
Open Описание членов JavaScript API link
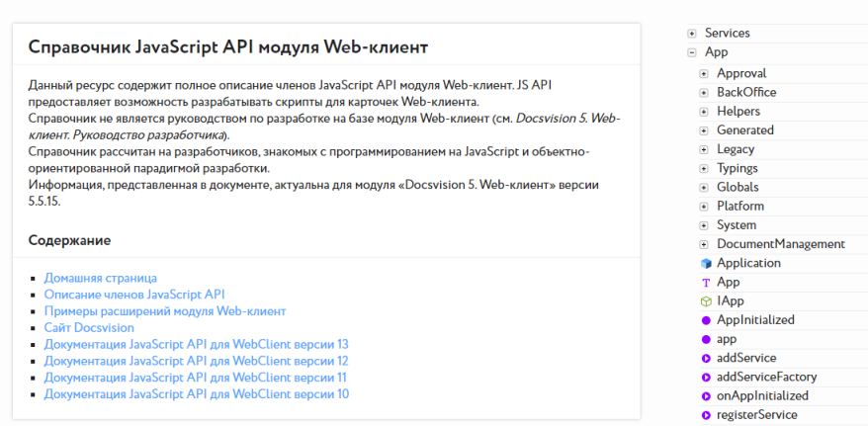134,295
